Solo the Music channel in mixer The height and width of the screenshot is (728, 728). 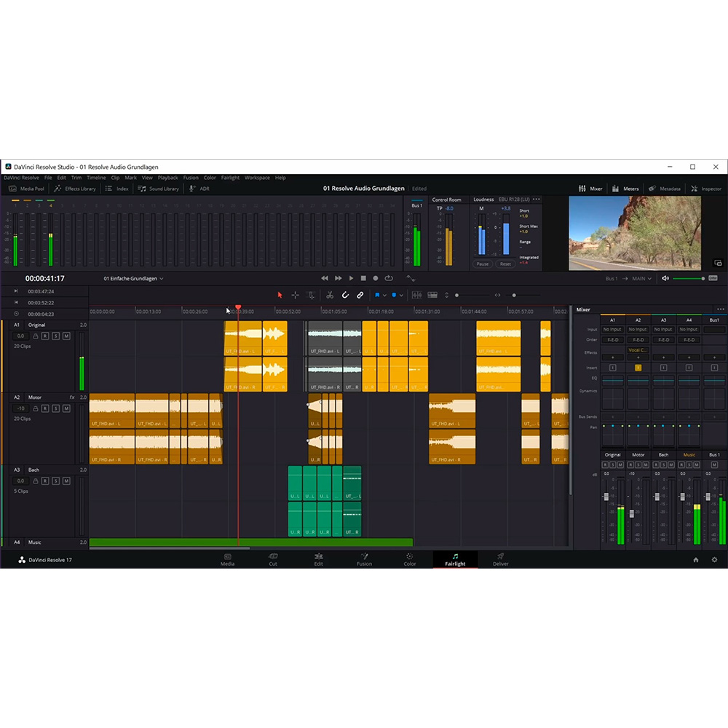(689, 464)
